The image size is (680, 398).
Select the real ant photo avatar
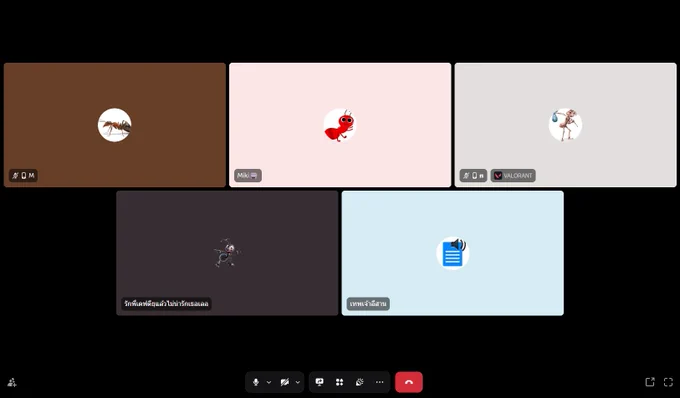(x=114, y=125)
